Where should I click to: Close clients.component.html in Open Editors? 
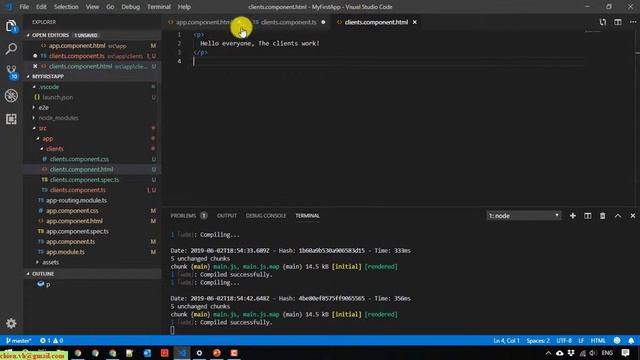(x=35, y=66)
